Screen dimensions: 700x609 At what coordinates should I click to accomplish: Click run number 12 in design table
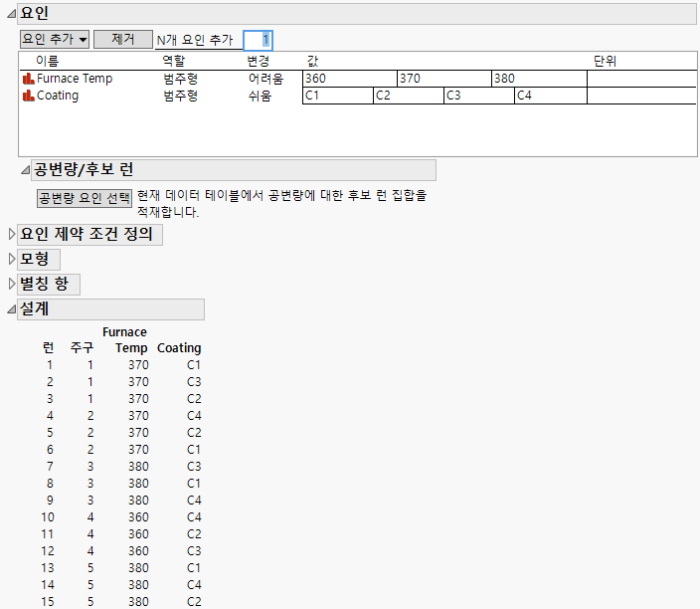tap(48, 551)
